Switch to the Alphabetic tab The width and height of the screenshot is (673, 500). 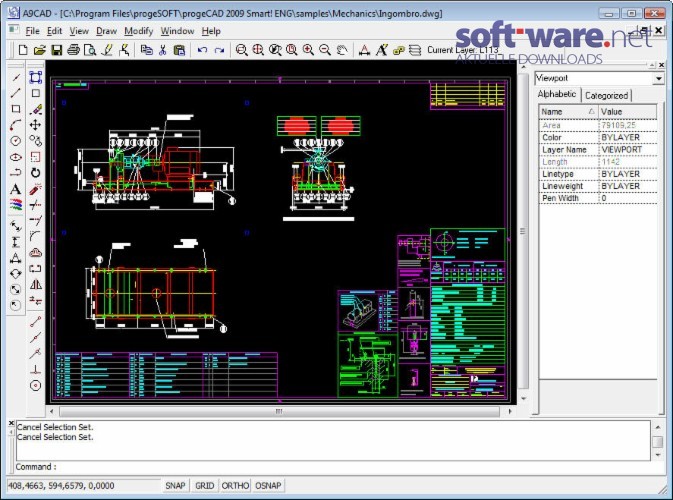click(x=557, y=94)
